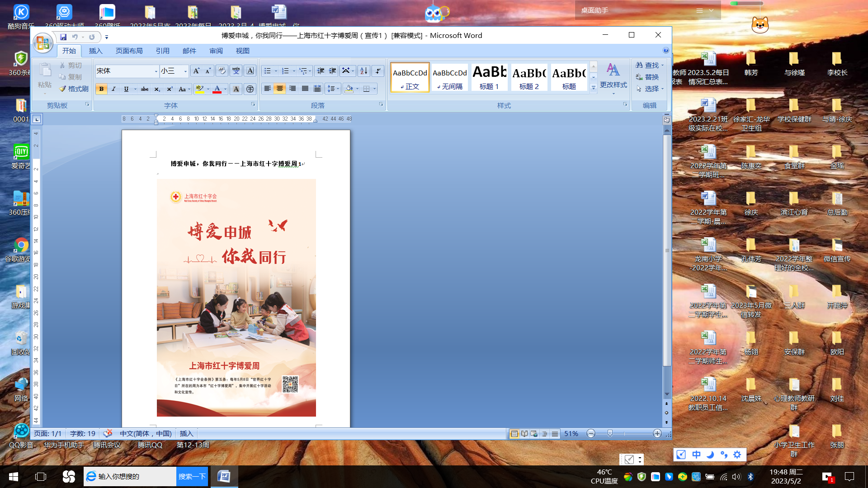Screen dimensions: 868x488
Task: Align paragraph text to the left
Action: coord(268,89)
